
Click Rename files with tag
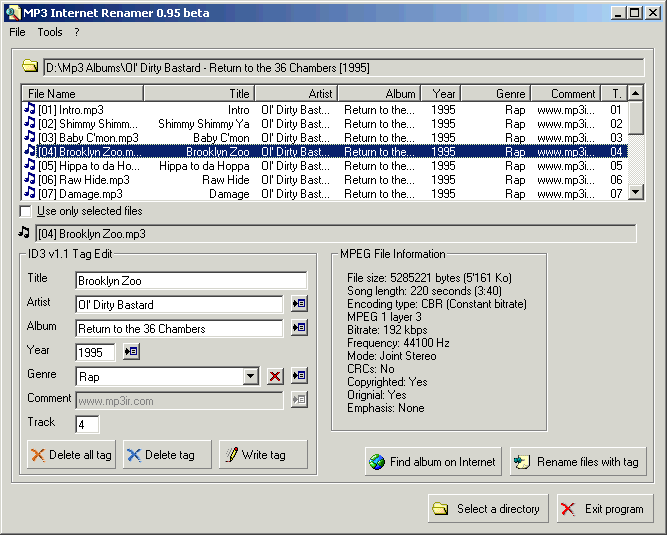(x=578, y=461)
